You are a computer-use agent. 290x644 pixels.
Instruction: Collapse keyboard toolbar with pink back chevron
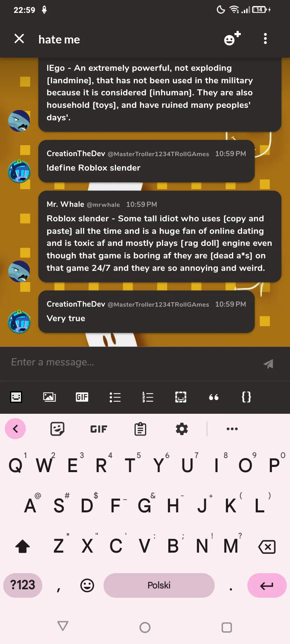[15, 429]
